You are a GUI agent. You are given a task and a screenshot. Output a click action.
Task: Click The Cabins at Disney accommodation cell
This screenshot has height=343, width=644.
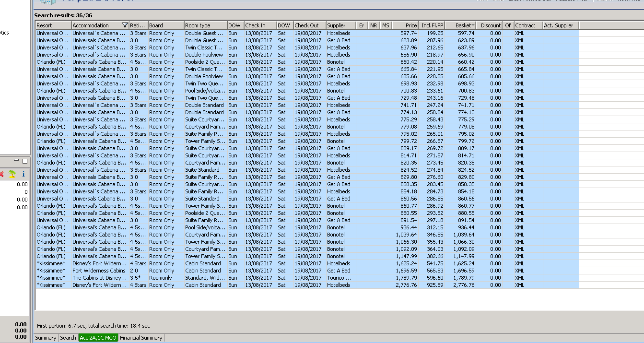pos(100,278)
